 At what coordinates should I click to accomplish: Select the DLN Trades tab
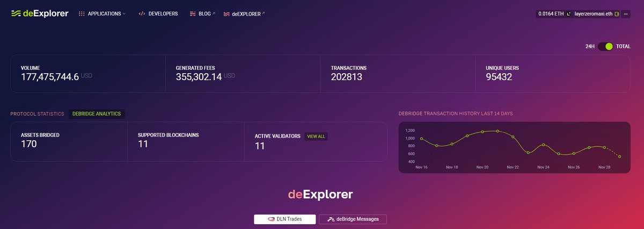point(285,219)
